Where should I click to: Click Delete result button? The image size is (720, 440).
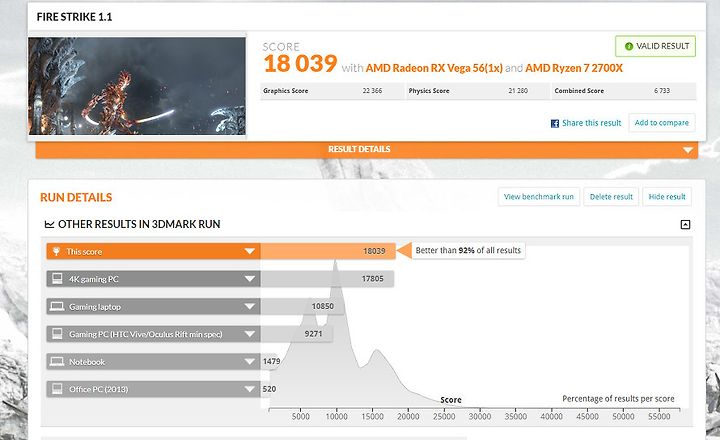pyautogui.click(x=611, y=197)
